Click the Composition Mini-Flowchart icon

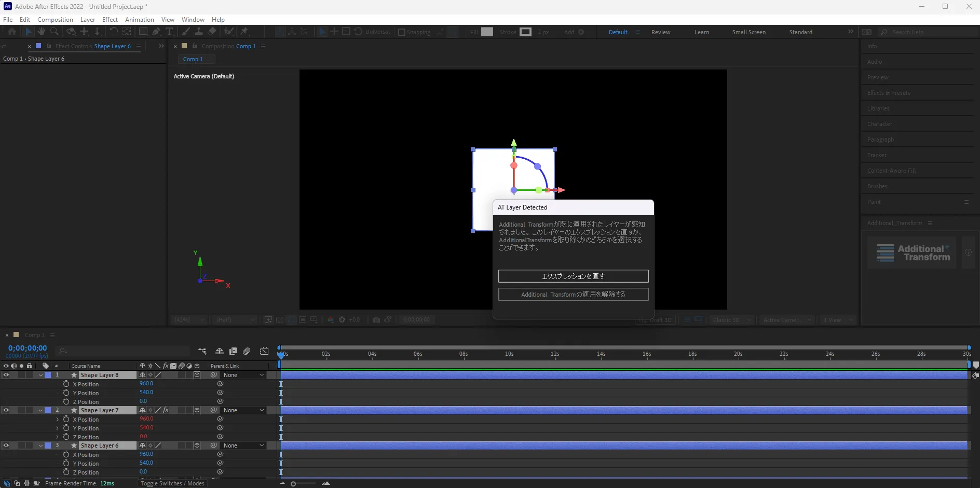pyautogui.click(x=202, y=351)
